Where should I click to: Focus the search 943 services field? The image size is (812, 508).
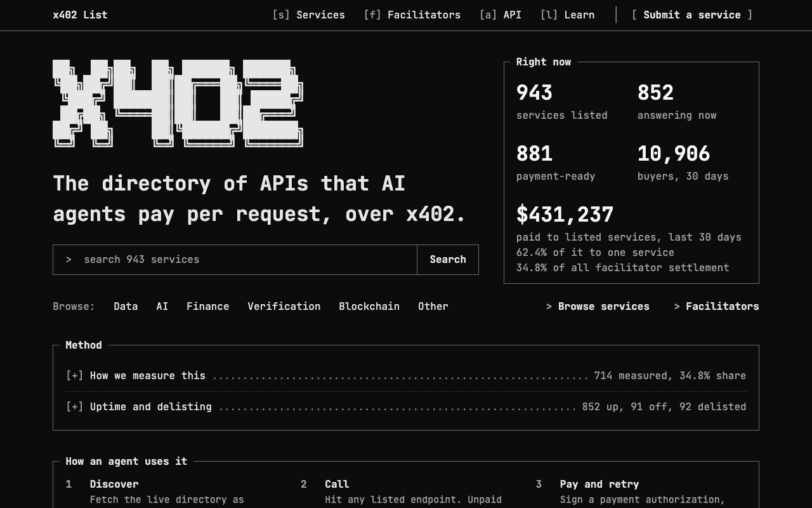coord(235,260)
